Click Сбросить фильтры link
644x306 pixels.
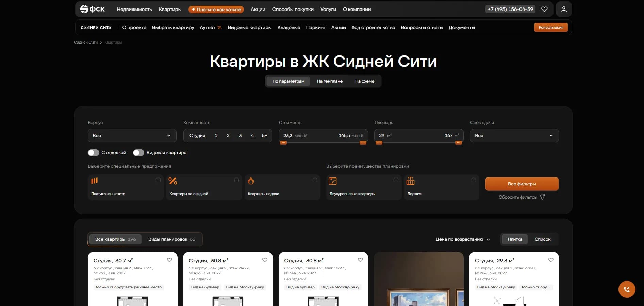(x=518, y=197)
